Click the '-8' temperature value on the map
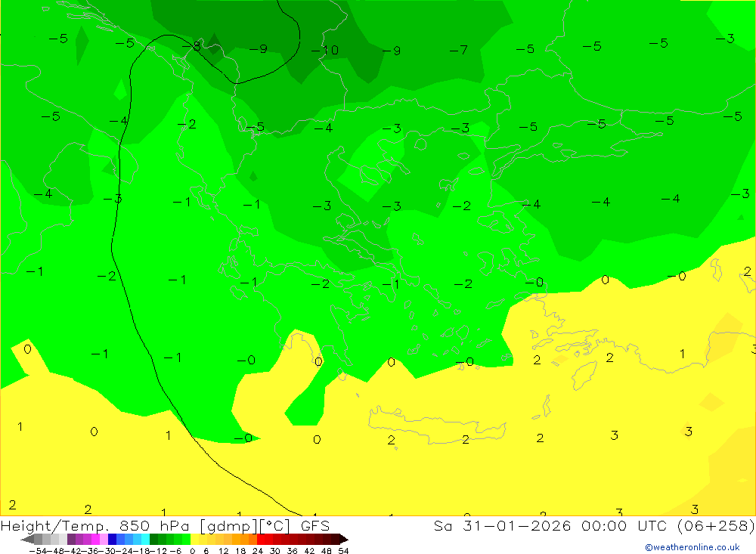Image resolution: width=756 pixels, height=554 pixels. tap(191, 46)
